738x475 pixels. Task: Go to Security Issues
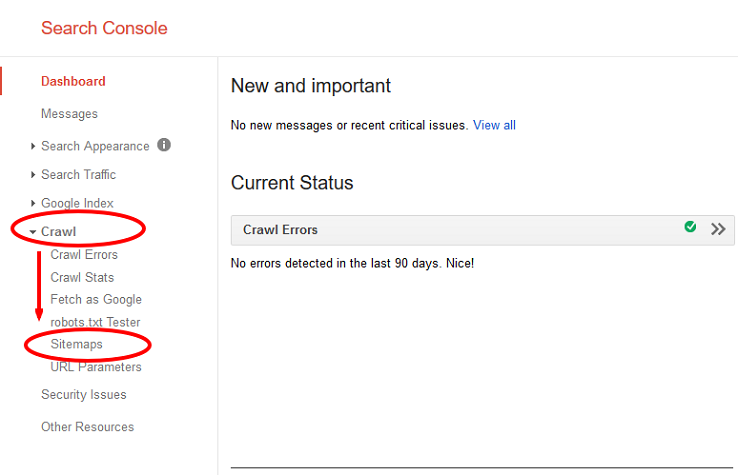(84, 394)
